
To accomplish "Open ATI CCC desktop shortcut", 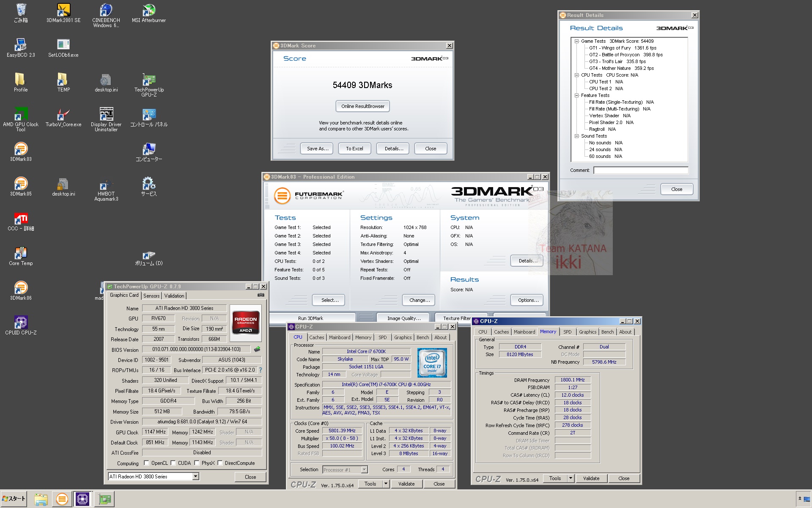I will (21, 221).
